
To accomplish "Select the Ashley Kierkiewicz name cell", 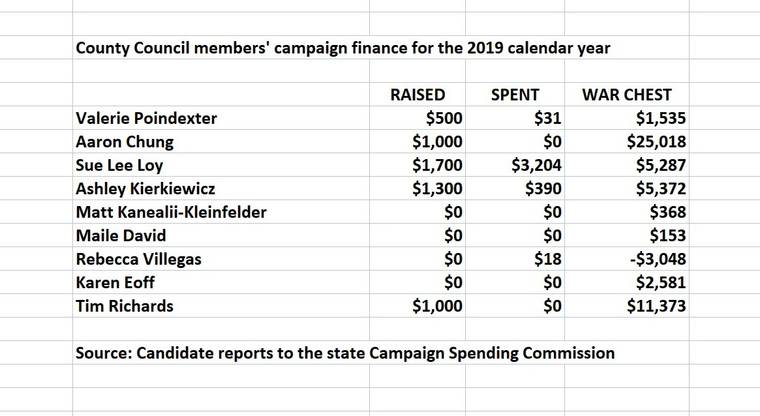I will click(x=144, y=188).
